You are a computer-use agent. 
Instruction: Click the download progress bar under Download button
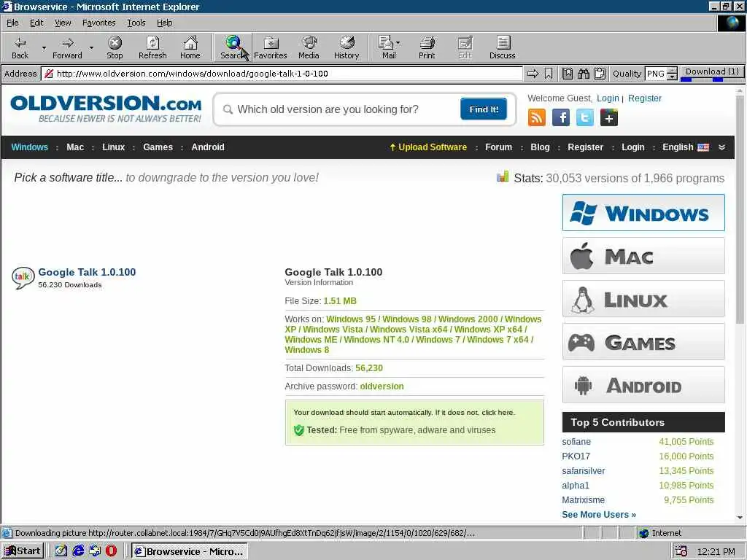(x=712, y=79)
